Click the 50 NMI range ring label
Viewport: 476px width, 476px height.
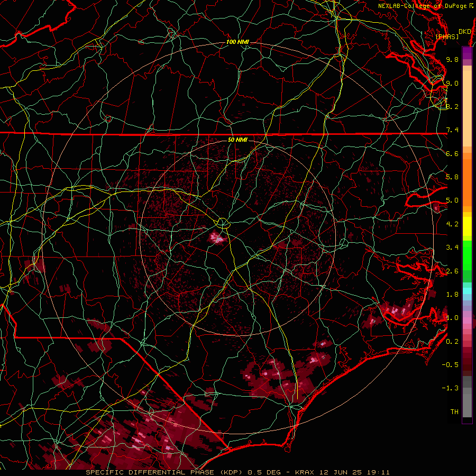coord(237,140)
